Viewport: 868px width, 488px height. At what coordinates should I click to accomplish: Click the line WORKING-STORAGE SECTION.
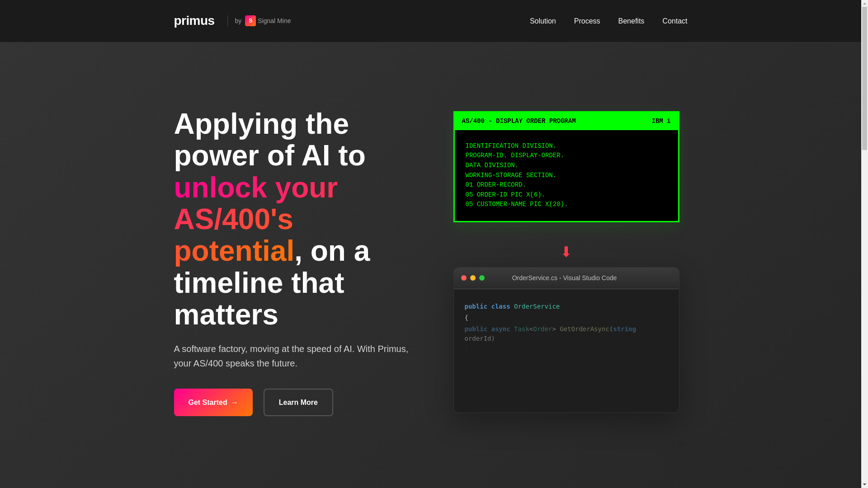(511, 175)
